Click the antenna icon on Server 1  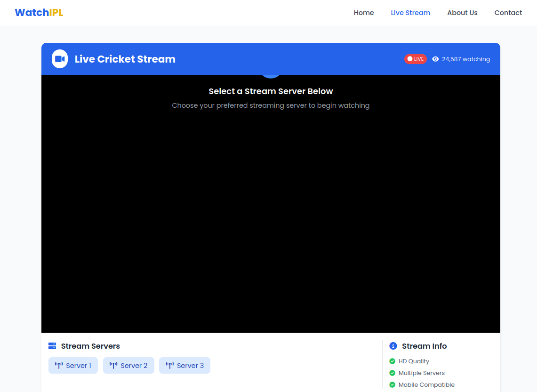(59, 366)
